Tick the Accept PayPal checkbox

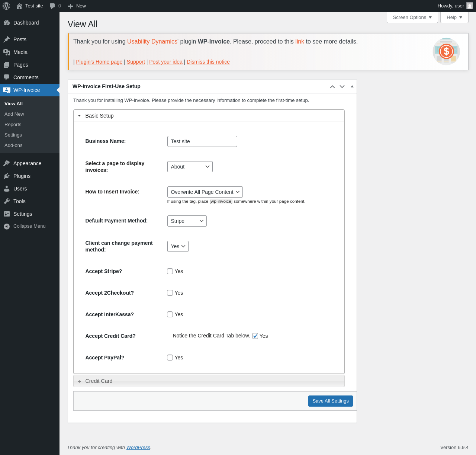(x=170, y=358)
